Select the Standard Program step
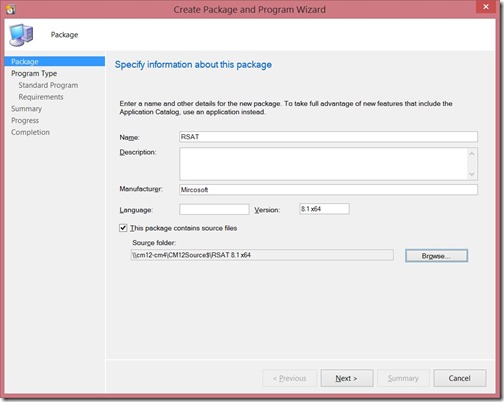The image size is (504, 402). pyautogui.click(x=48, y=85)
